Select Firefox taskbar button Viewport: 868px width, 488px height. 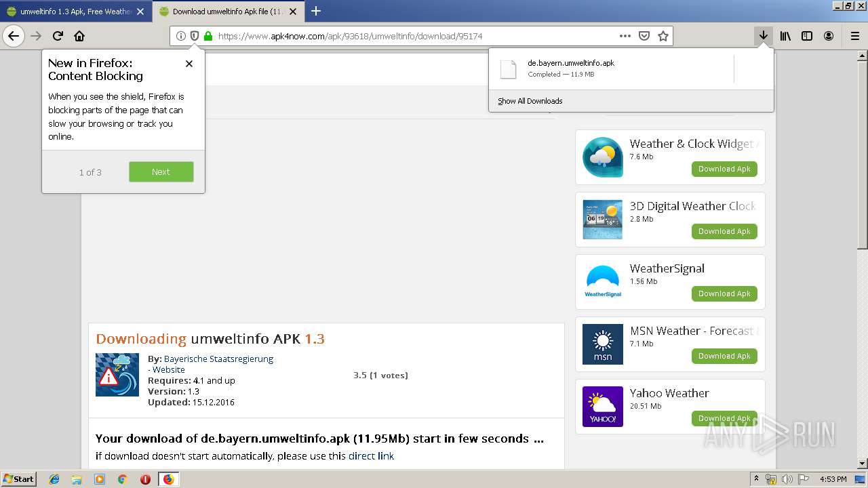coord(168,479)
